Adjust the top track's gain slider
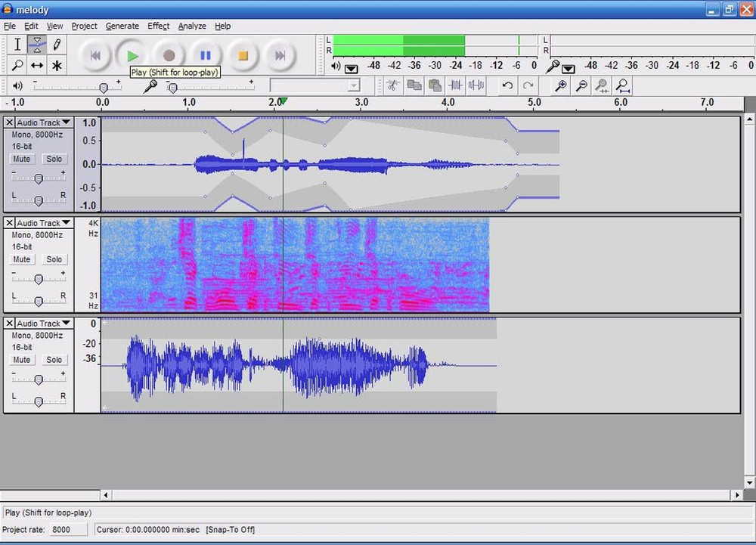 (x=39, y=178)
